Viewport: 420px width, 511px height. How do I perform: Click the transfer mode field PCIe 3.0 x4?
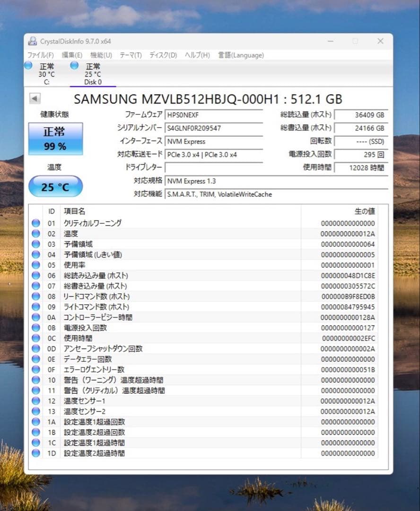[x=214, y=154]
